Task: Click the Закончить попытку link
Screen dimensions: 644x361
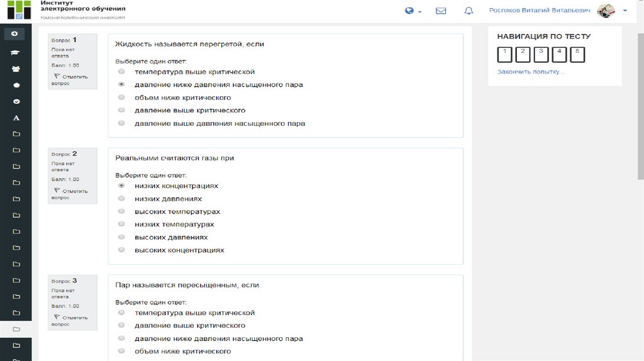Action: [x=531, y=72]
